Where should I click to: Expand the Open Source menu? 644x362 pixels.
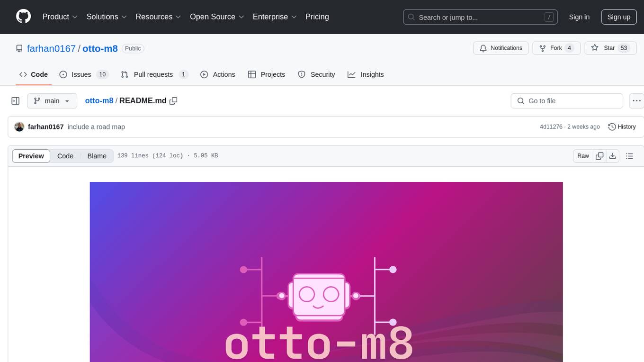click(x=217, y=17)
